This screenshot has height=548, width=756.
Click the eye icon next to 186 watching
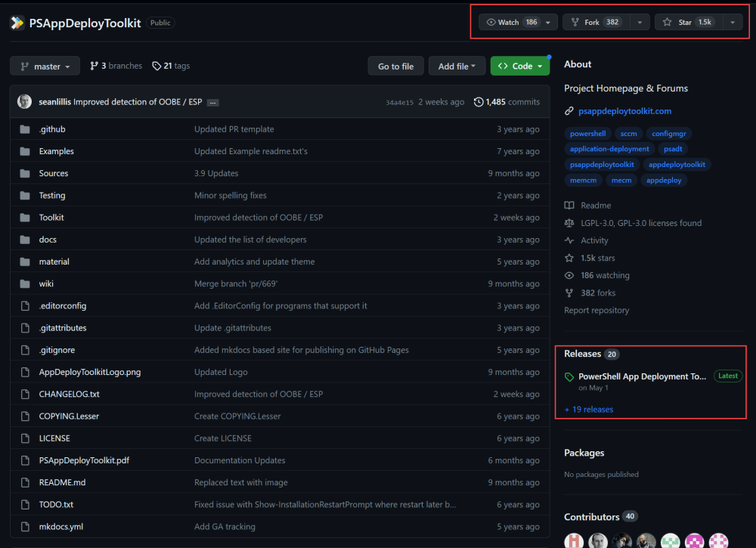tap(569, 276)
